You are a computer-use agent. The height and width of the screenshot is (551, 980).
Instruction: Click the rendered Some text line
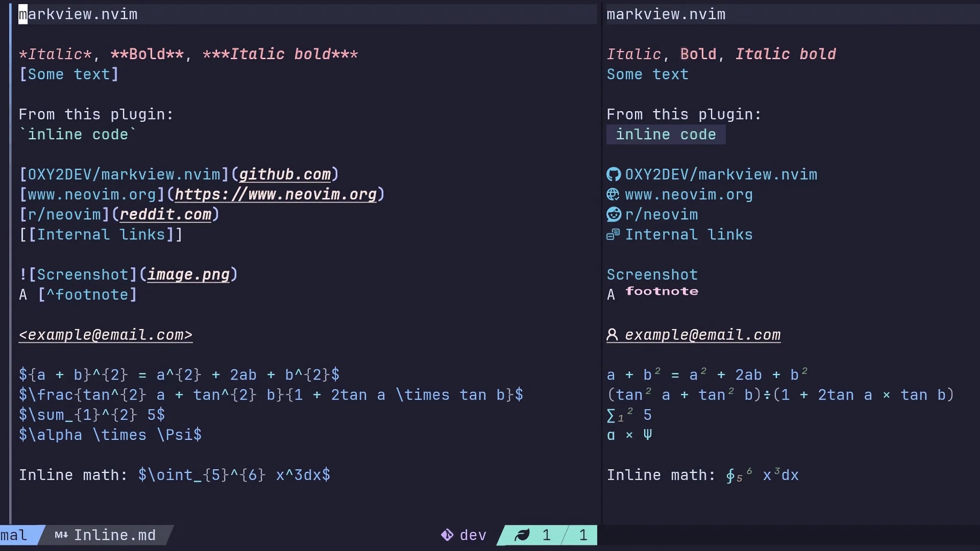pos(647,74)
